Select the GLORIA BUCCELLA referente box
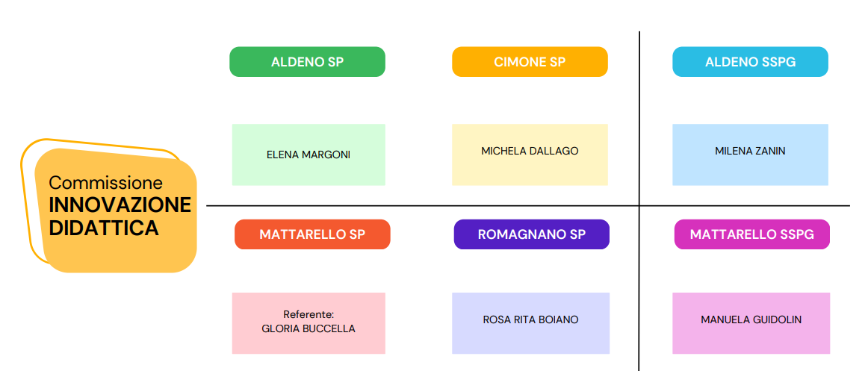The image size is (868, 371). pos(309,323)
